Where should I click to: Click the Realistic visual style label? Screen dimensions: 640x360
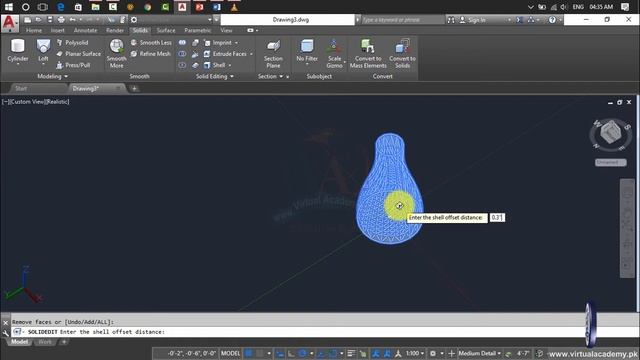tap(58, 102)
